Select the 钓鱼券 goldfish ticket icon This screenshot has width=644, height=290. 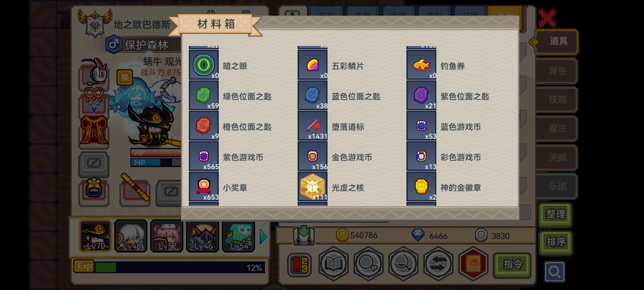[421, 65]
